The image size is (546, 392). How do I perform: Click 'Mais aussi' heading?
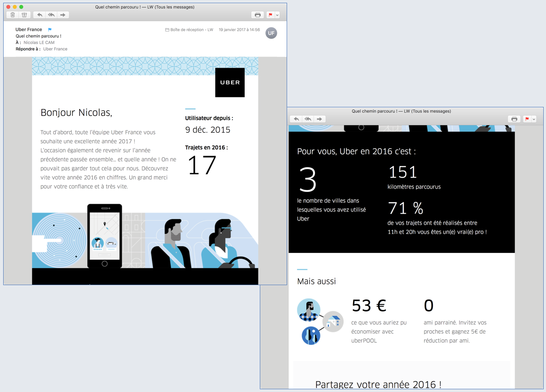pos(317,281)
